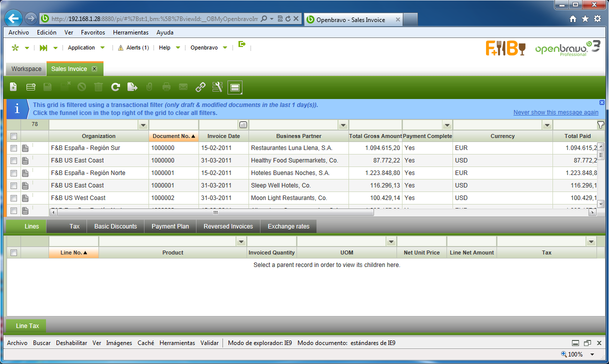Screen dimensions: 609x364
Task: Click the Insert Row in grid icon
Action: point(30,87)
